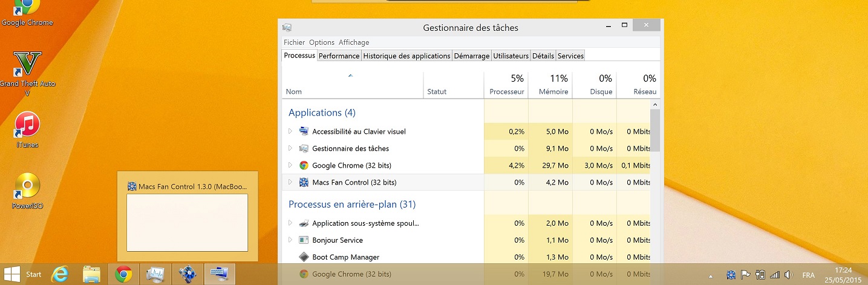Screen dimensions: 868x285
Task: Click network signal tray icon
Action: pos(775,275)
